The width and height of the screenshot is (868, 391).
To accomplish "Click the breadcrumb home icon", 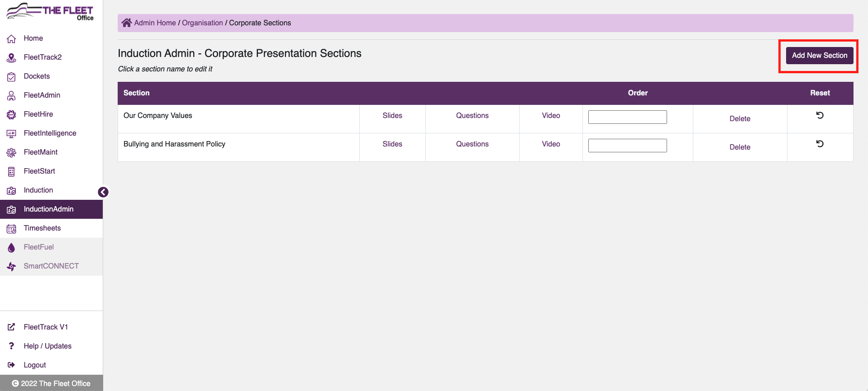I will [x=127, y=23].
